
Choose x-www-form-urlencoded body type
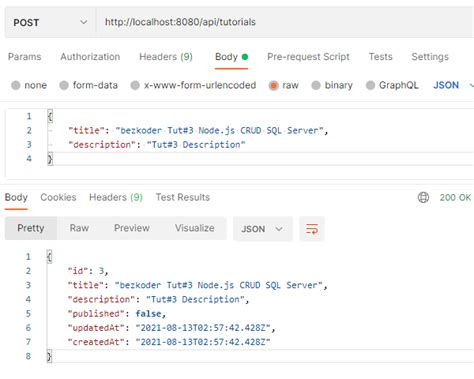click(x=135, y=85)
